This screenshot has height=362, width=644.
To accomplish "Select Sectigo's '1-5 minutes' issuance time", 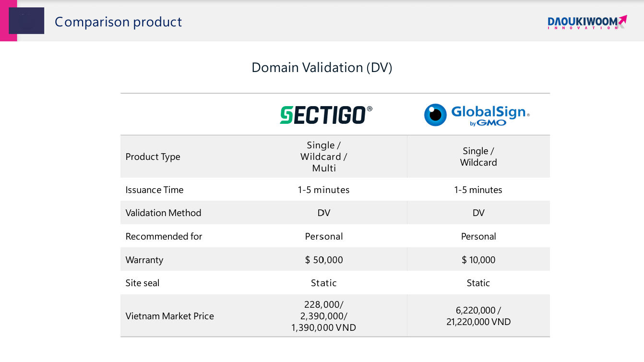I will click(324, 190).
